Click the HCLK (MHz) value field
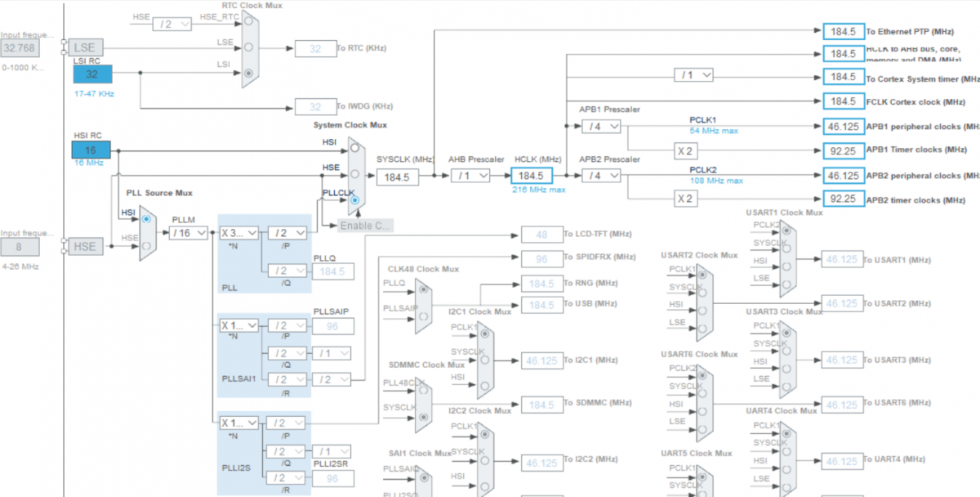This screenshot has width=980, height=497. click(x=532, y=176)
